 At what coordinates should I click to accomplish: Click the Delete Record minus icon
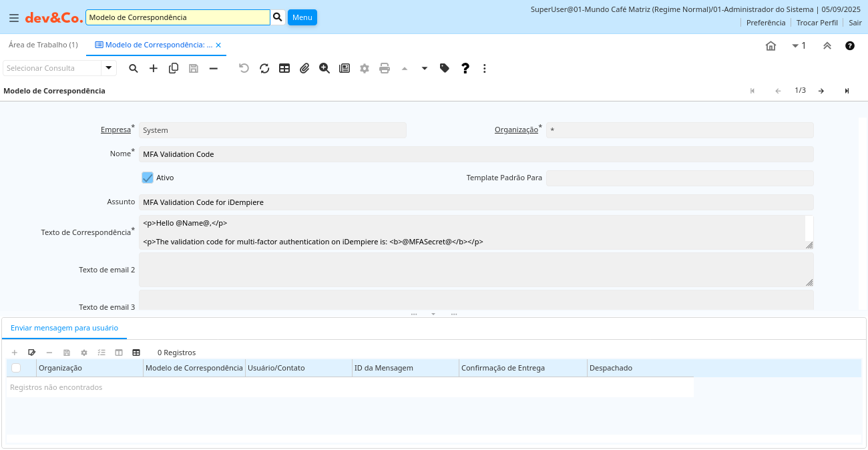(214, 68)
